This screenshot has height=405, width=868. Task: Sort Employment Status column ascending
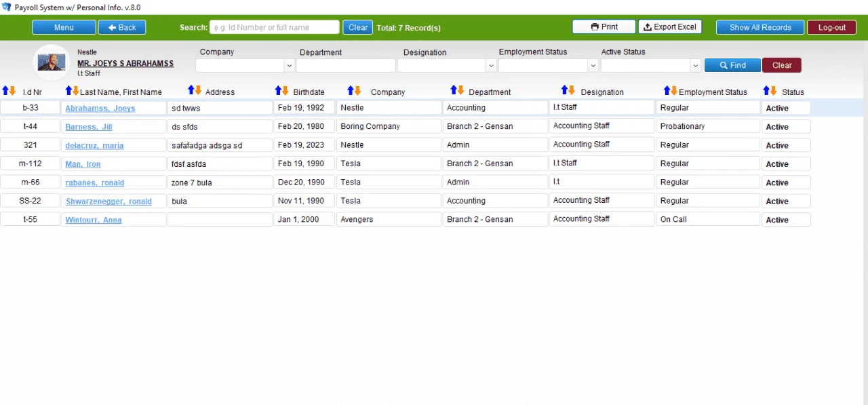click(667, 90)
